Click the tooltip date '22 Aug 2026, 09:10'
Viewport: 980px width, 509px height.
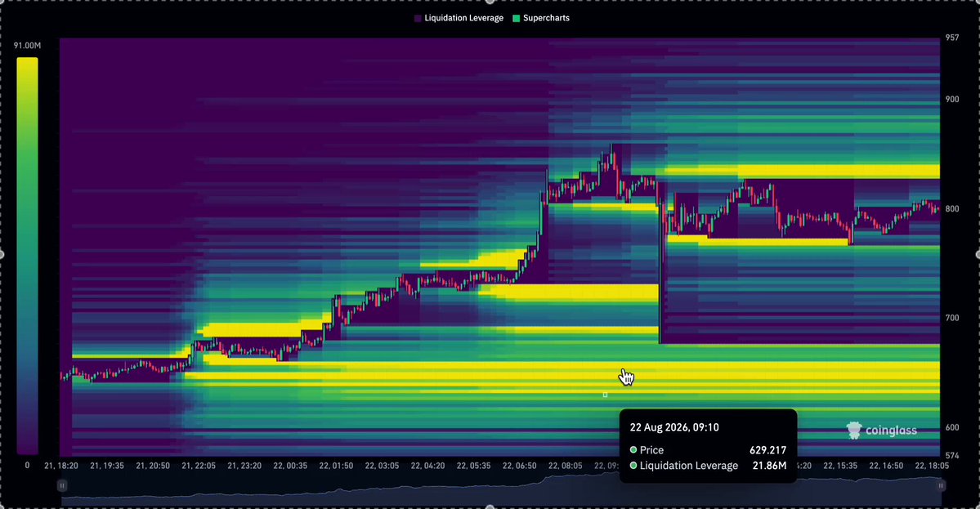coord(674,428)
